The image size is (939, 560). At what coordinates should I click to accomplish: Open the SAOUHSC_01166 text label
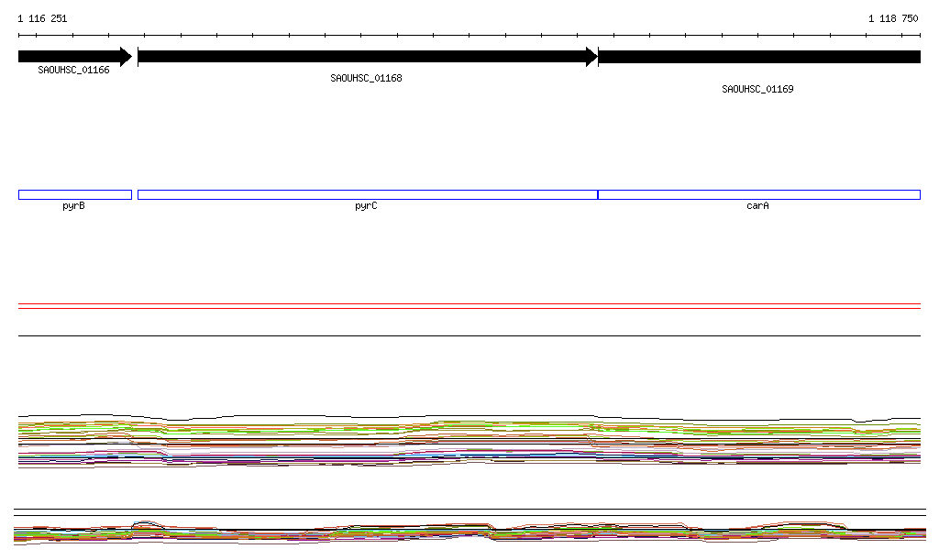point(73,70)
